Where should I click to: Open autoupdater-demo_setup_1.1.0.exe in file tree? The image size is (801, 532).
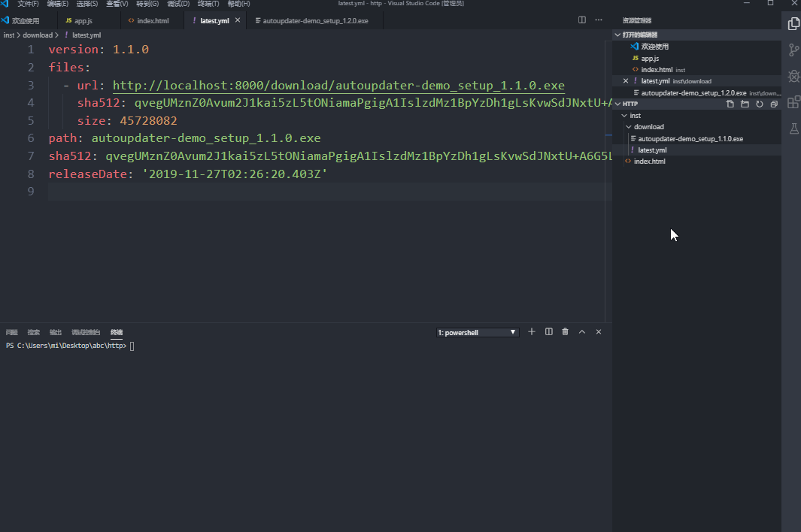pos(690,139)
